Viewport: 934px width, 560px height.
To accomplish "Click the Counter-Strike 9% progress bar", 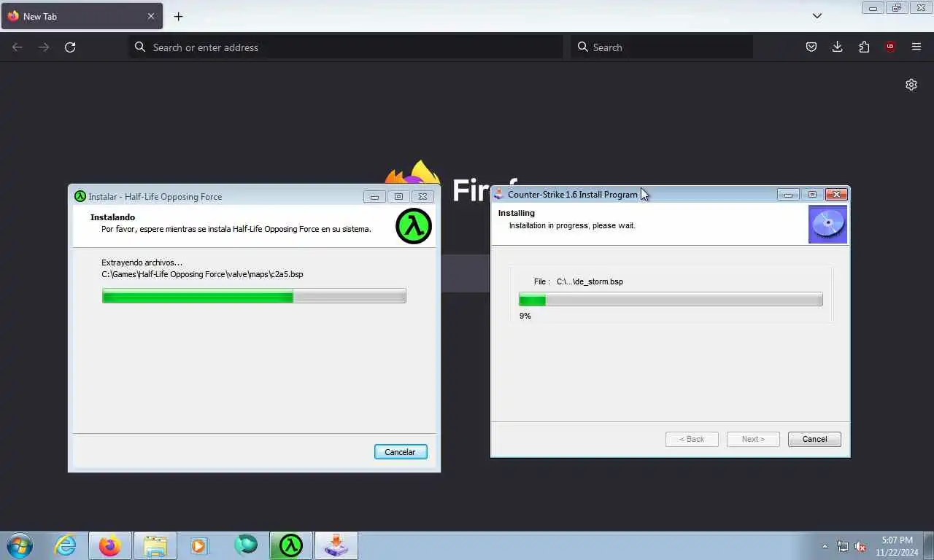I will (671, 299).
